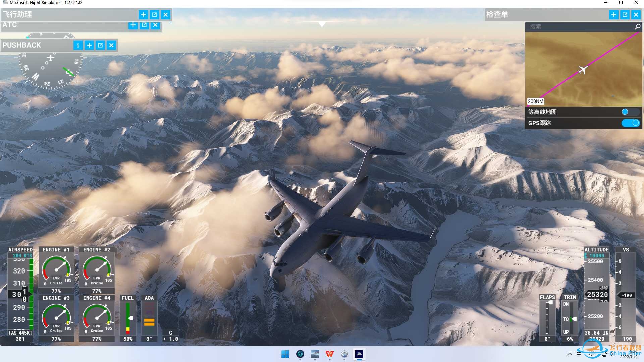
Task: Click the airplane marker on the map
Action: (x=583, y=70)
